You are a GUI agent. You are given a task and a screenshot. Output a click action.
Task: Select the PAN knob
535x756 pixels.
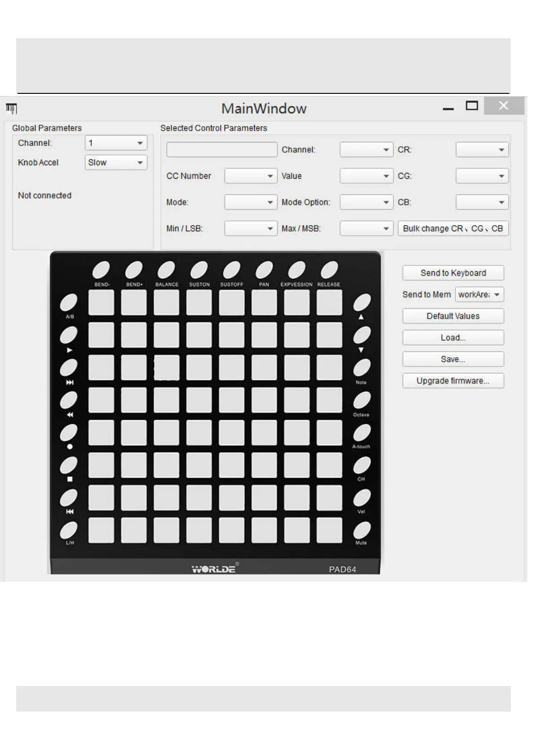click(264, 270)
